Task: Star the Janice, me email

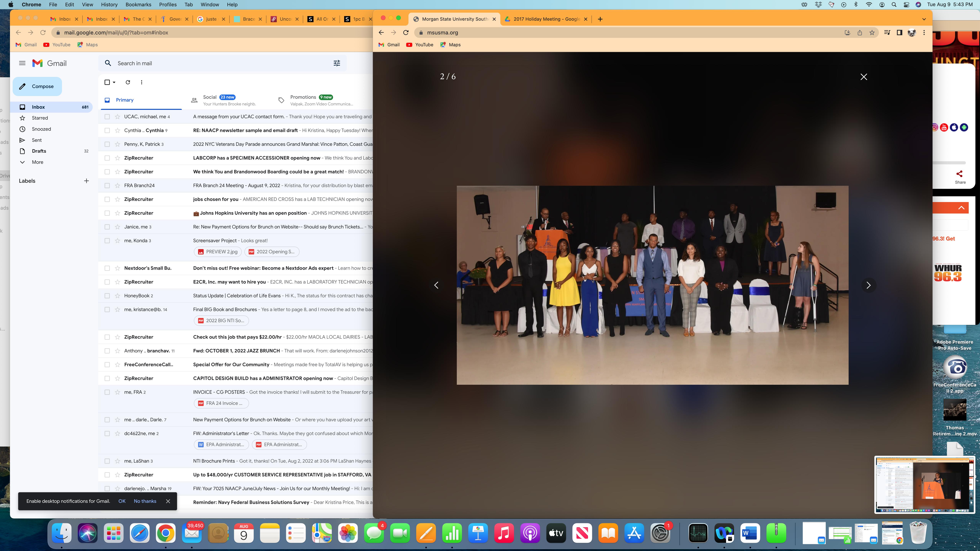Action: point(118,227)
